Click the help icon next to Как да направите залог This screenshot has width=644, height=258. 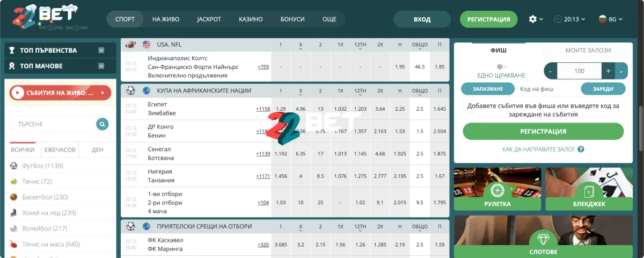click(x=581, y=149)
